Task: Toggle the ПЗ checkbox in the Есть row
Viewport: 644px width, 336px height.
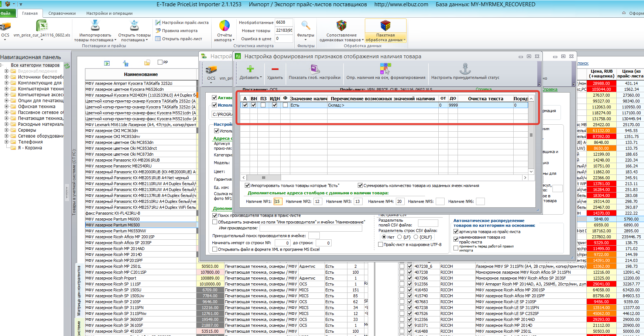Action: (263, 105)
